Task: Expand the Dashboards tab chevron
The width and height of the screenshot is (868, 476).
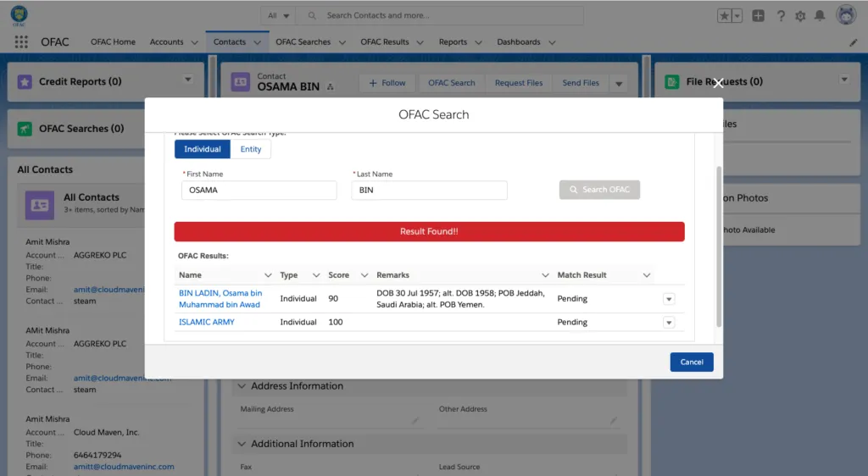Action: [552, 42]
